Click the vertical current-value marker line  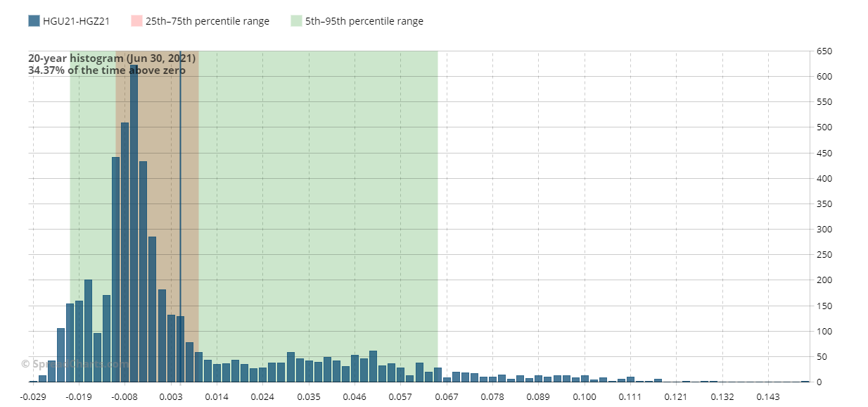click(180, 211)
